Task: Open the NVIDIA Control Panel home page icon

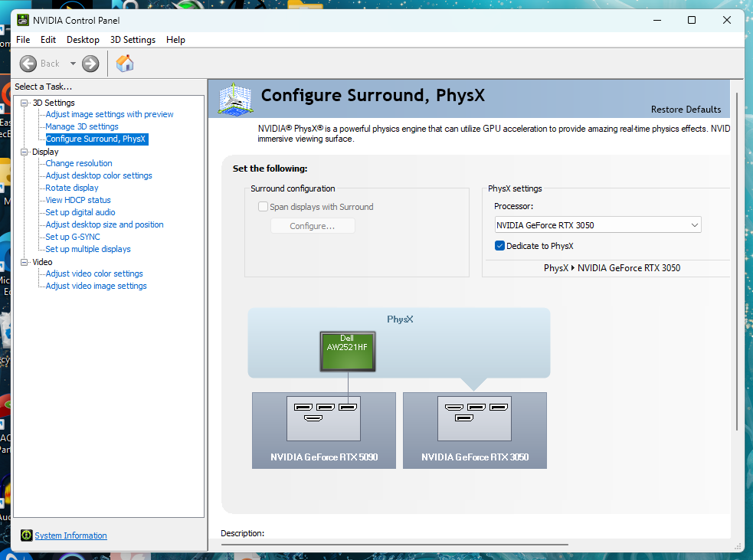Action: 124,64
